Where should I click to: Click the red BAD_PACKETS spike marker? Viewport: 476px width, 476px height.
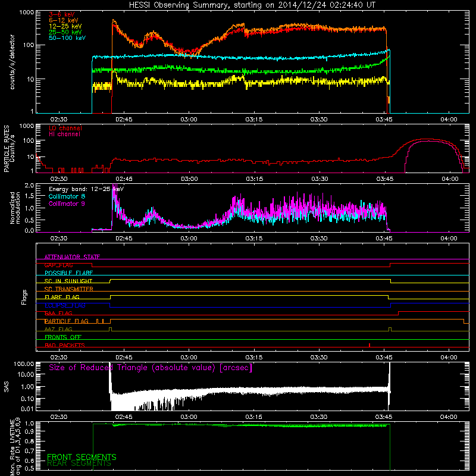(x=369, y=345)
